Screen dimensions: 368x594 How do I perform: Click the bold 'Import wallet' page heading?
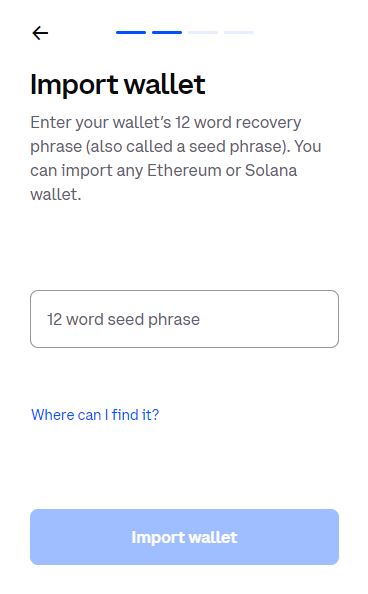118,85
